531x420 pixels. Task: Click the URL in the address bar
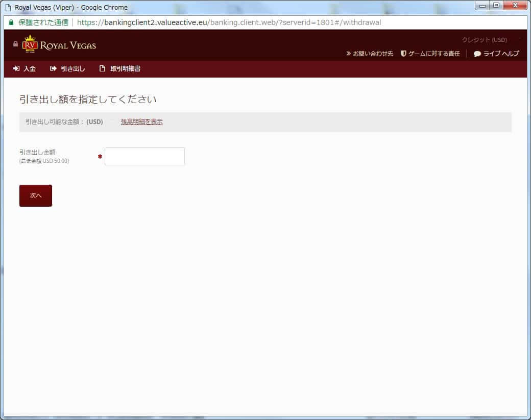(229, 23)
